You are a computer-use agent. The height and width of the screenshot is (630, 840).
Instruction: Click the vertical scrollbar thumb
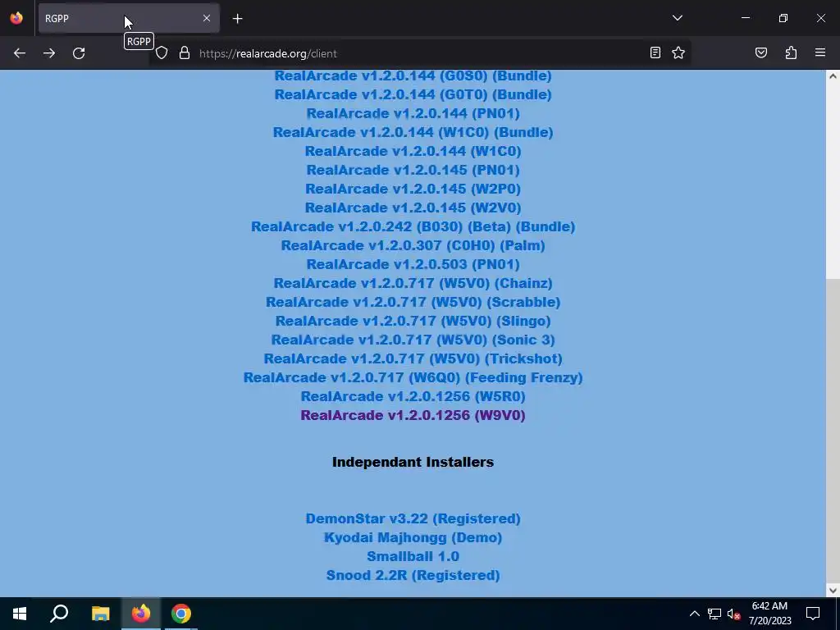click(833, 431)
